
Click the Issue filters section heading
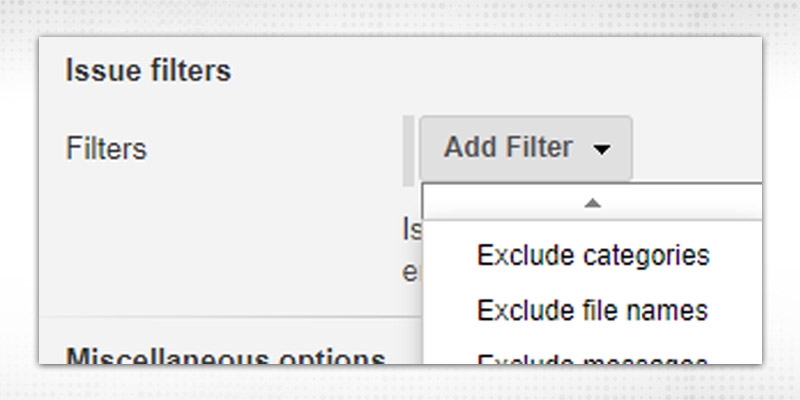click(148, 71)
